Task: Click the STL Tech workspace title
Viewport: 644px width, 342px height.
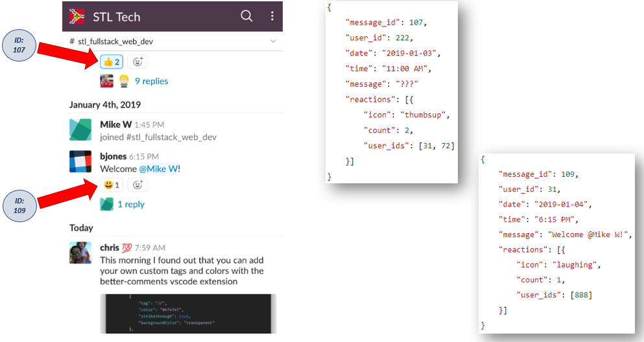Action: coord(116,17)
